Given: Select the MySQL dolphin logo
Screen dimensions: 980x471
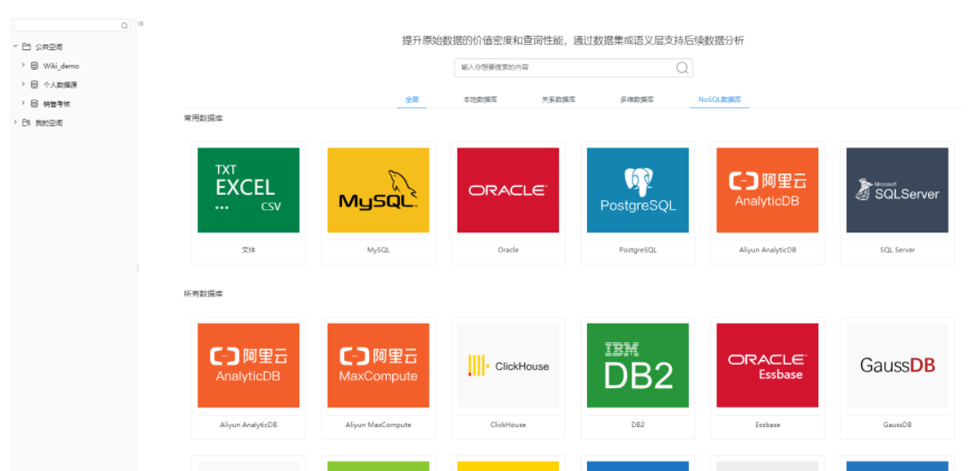Looking at the screenshot, I should pyautogui.click(x=378, y=190).
